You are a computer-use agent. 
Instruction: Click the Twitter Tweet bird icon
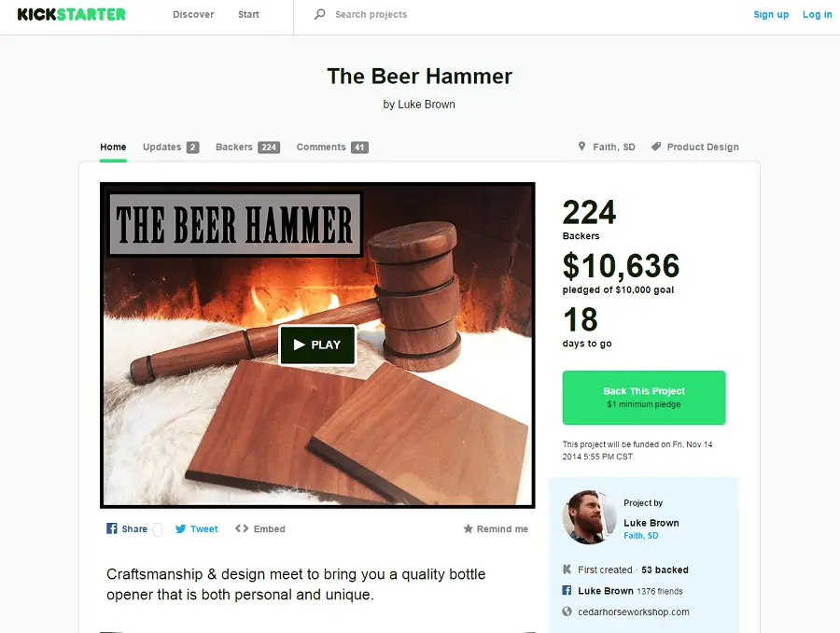point(180,529)
